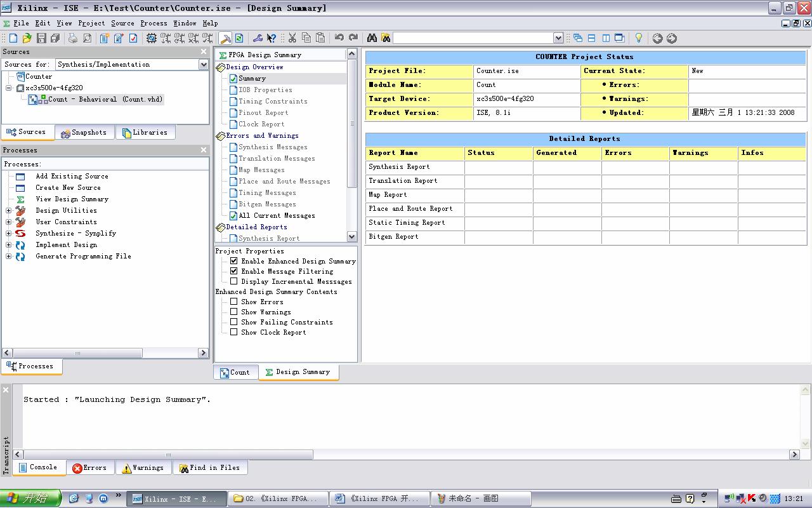The width and height of the screenshot is (812, 508).
Task: Click the Print toolbar icon
Action: pos(73,38)
